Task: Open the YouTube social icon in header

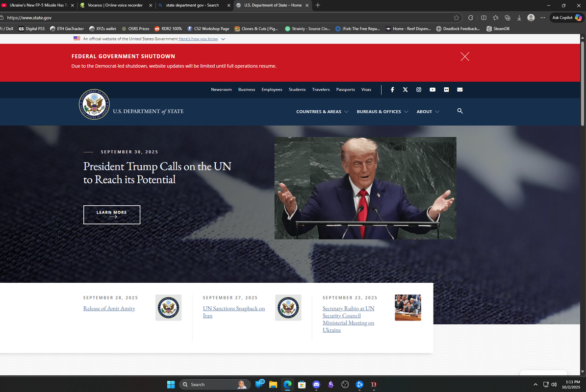Action: pyautogui.click(x=433, y=90)
